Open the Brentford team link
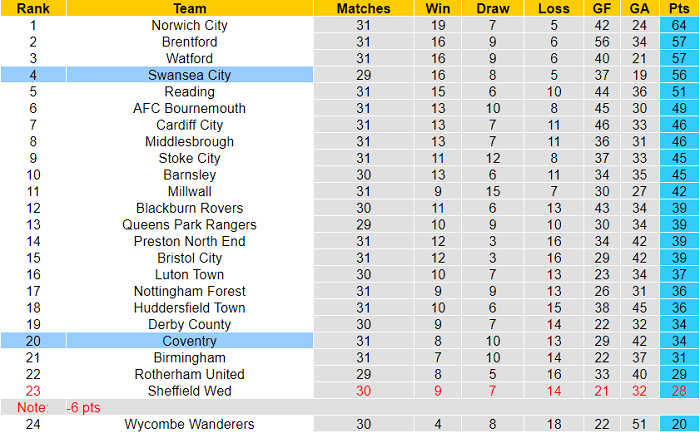The image size is (700, 433). 189,42
